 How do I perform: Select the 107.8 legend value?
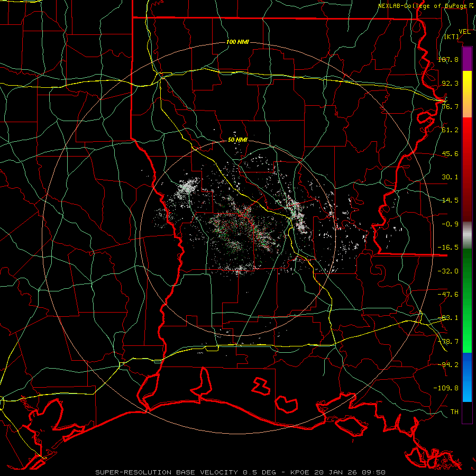(x=448, y=59)
